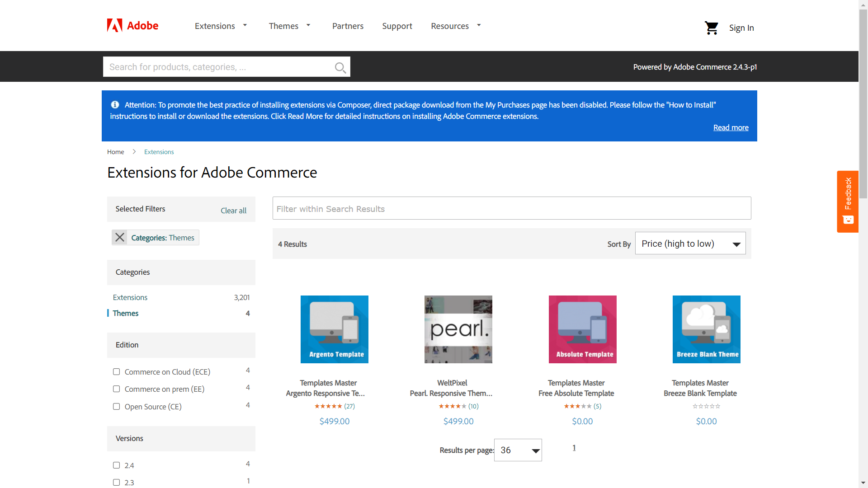Open Argento Responsive Te... product title
868x488 pixels.
(x=325, y=394)
